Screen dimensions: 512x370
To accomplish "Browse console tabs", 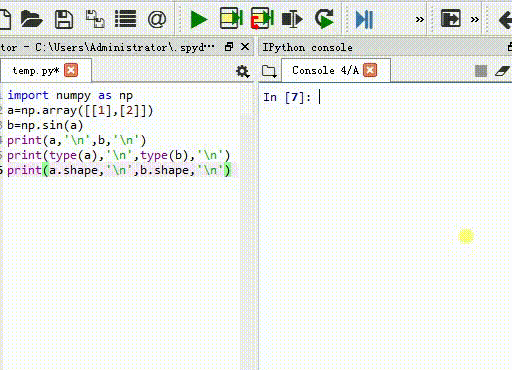I will [x=269, y=71].
